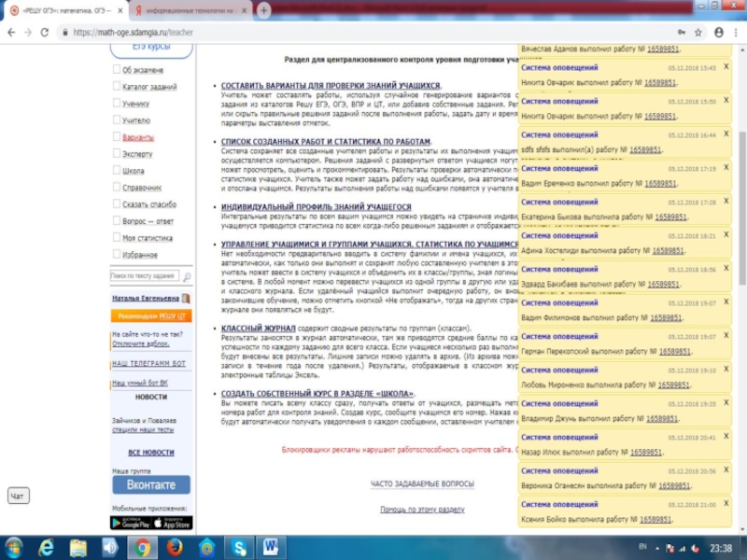This screenshot has height=560, width=747.
Task: Open the Избранное menu item
Action: coord(139,255)
